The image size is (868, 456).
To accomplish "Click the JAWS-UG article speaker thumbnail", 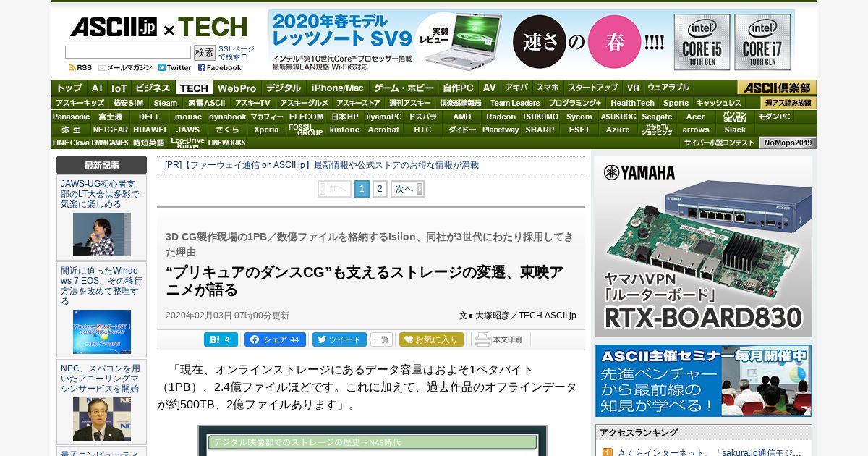I will 102,235.
